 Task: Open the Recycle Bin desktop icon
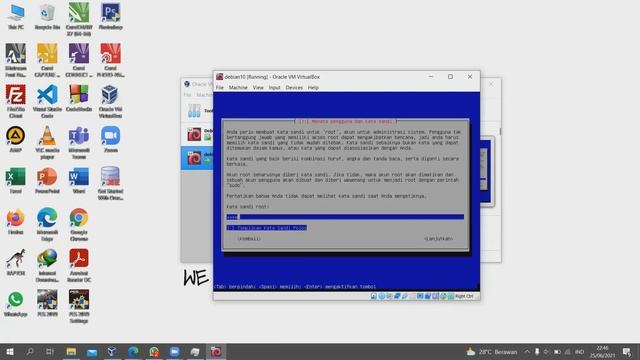[47, 16]
